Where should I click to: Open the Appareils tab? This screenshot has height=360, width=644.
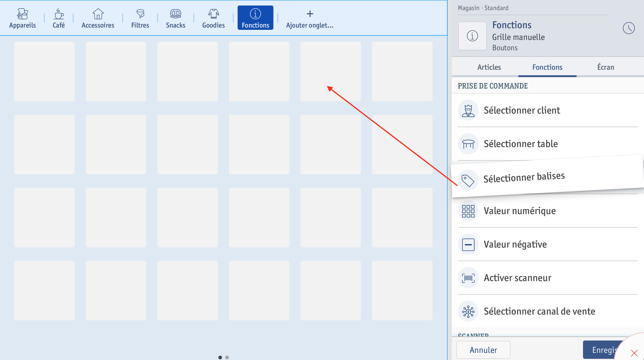(22, 18)
